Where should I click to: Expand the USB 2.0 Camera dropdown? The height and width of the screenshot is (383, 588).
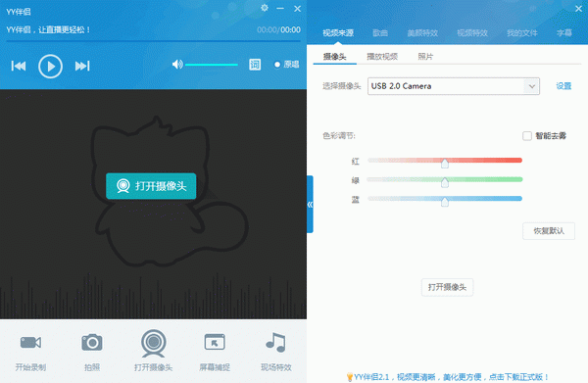coord(531,86)
